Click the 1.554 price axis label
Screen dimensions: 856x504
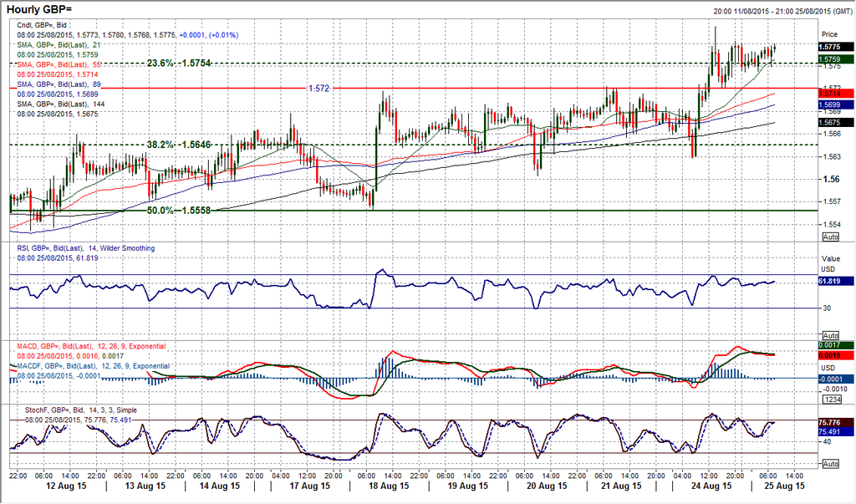point(832,224)
